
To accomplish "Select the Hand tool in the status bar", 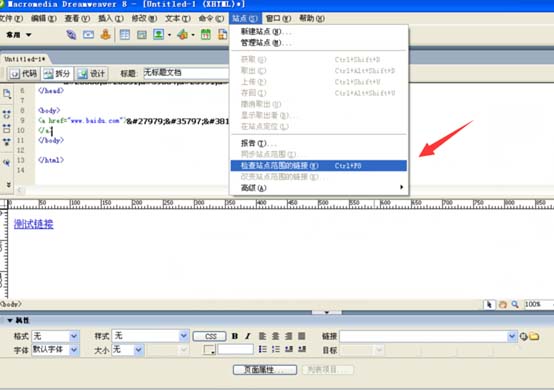I will pos(502,304).
